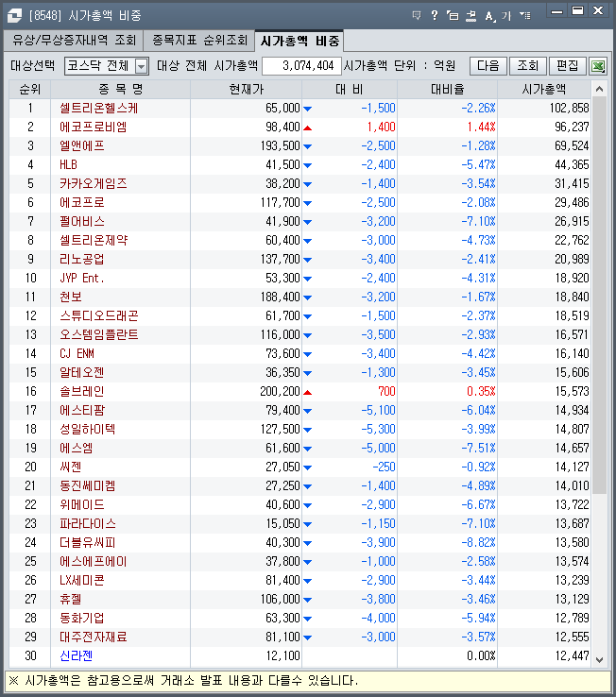
Task: Click the vertical scrollbar thumb
Action: pyautogui.click(x=600, y=296)
